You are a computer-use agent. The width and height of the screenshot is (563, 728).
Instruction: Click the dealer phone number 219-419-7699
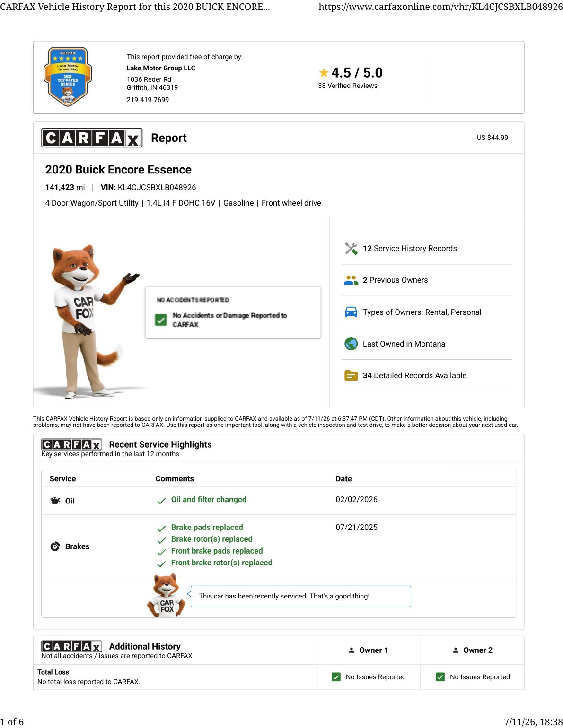click(x=148, y=100)
